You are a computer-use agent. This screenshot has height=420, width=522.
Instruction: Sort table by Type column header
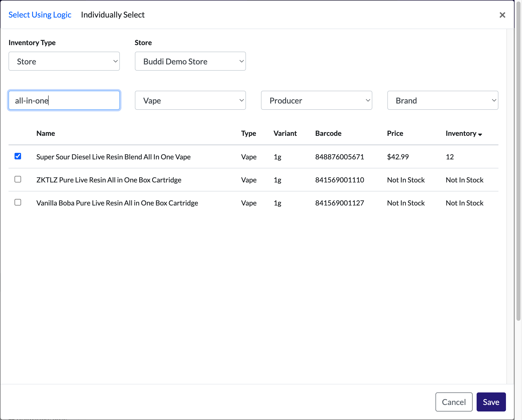pos(248,133)
